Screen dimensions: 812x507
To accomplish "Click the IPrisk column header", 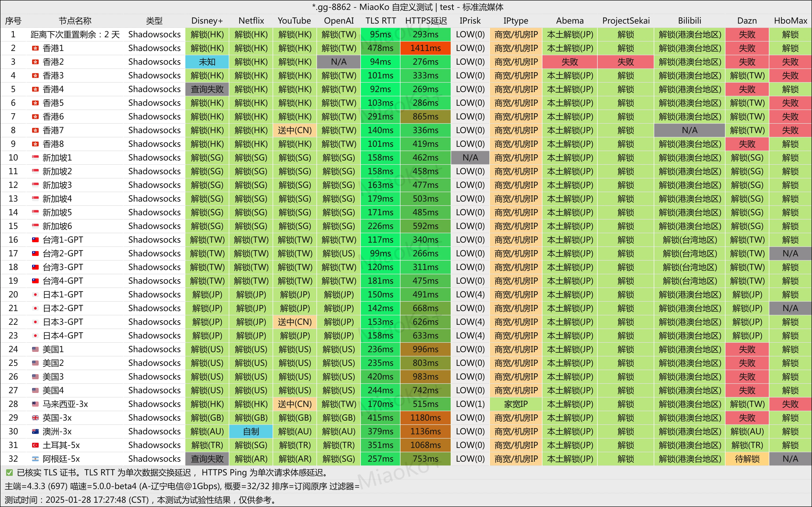I will pyautogui.click(x=470, y=21).
